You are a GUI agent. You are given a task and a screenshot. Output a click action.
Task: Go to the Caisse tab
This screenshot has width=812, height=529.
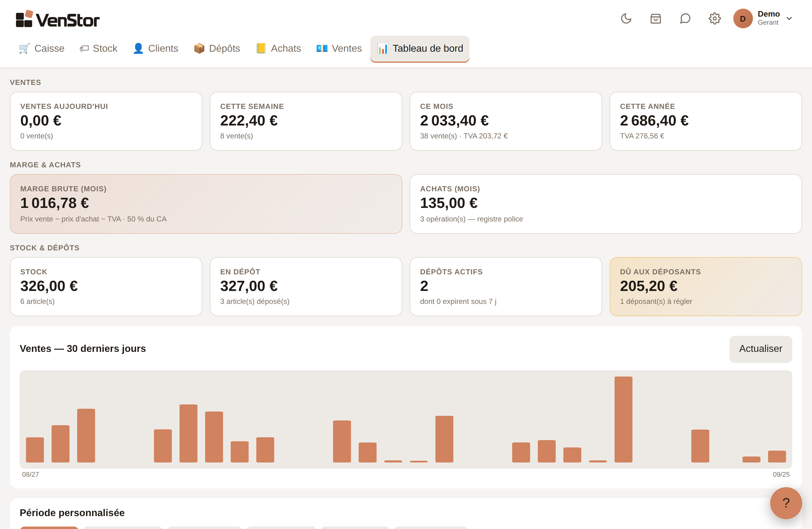(x=42, y=48)
